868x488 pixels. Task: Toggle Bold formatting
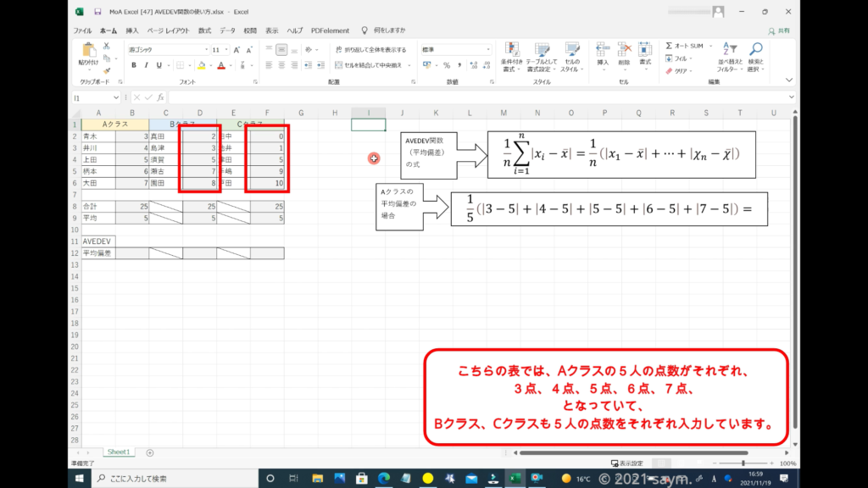coord(134,65)
